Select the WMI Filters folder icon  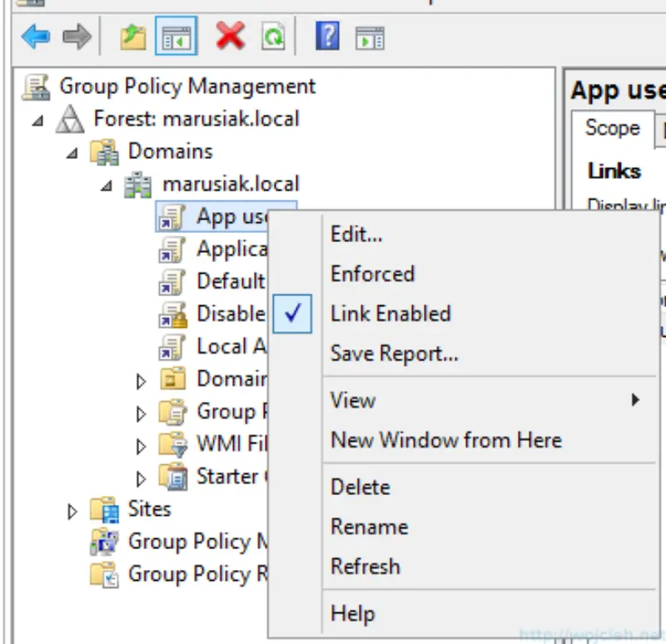tap(170, 444)
